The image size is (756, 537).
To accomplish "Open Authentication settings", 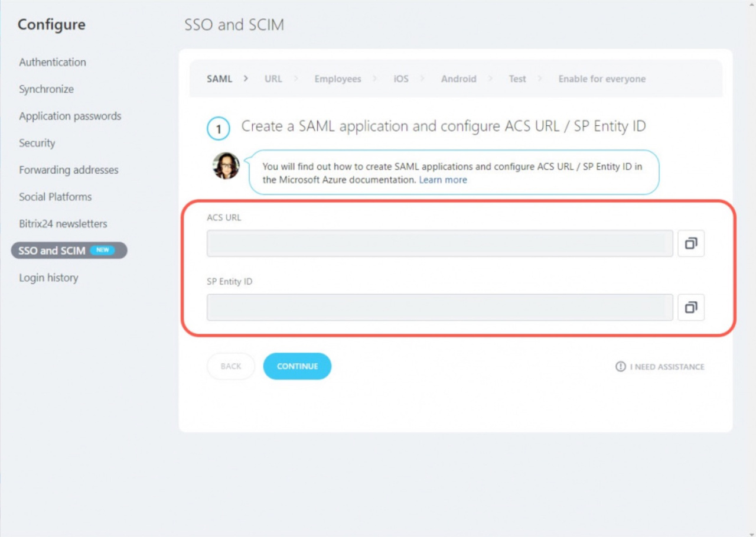I will pyautogui.click(x=53, y=62).
